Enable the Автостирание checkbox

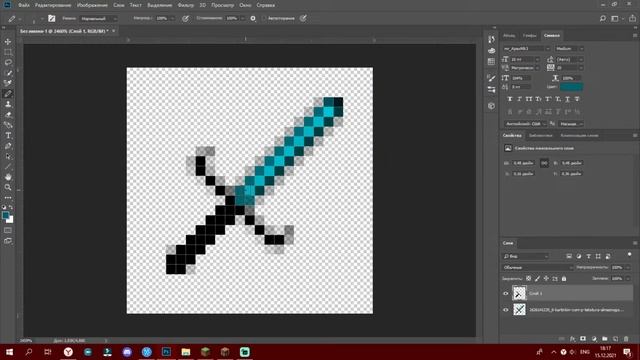click(264, 18)
